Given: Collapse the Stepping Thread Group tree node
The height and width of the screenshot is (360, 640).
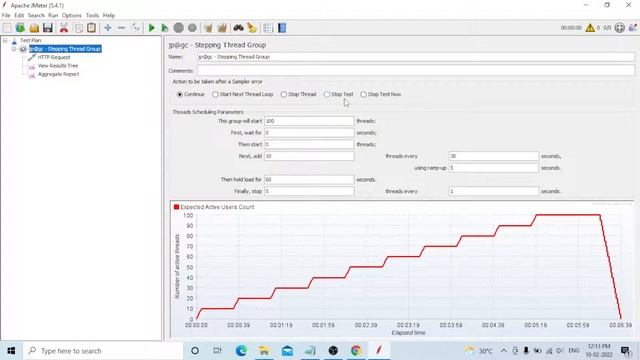Looking at the screenshot, I should (13, 49).
